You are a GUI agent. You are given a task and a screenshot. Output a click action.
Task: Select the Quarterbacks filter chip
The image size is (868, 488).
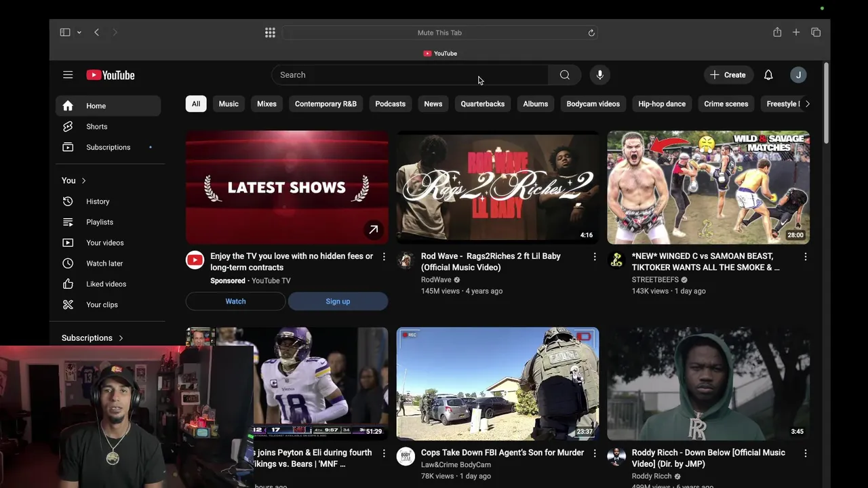483,104
